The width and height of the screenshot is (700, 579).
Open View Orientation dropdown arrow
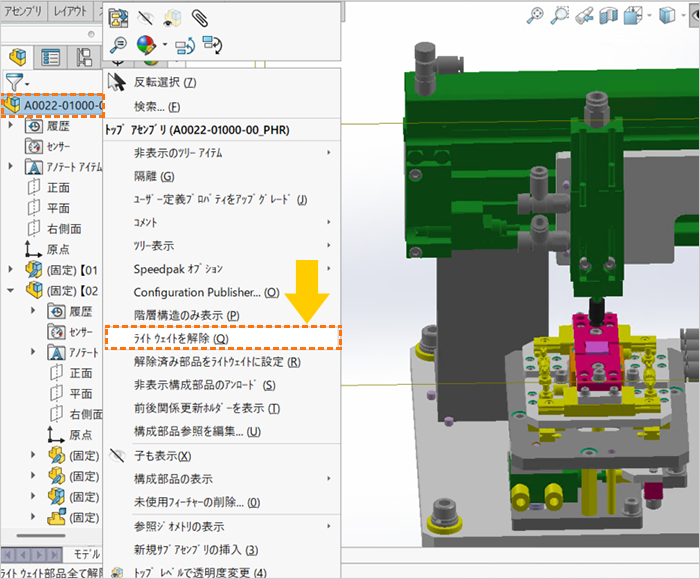click(x=649, y=16)
